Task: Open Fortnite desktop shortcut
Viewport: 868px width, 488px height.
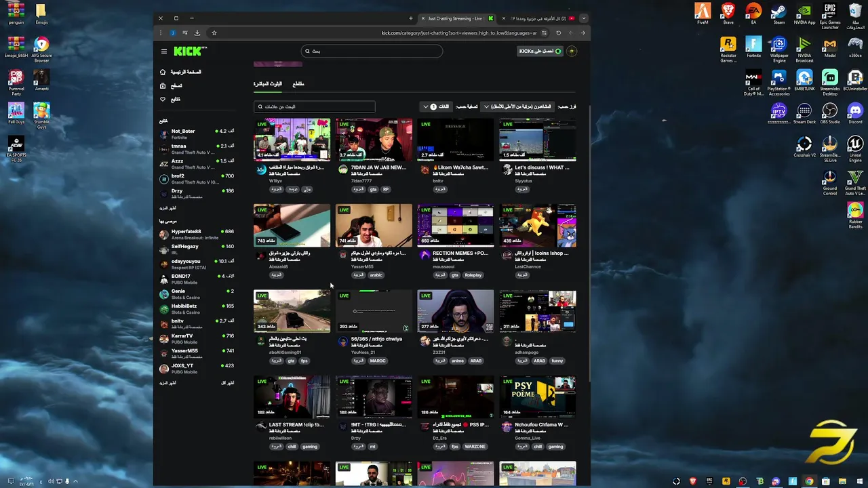Action: click(x=753, y=47)
